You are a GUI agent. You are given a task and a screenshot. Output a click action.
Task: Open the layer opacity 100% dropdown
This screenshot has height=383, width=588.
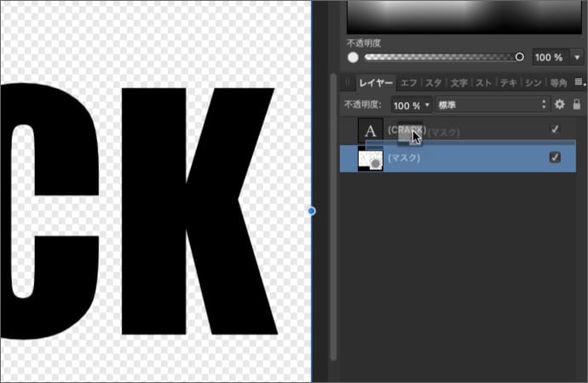coord(411,105)
